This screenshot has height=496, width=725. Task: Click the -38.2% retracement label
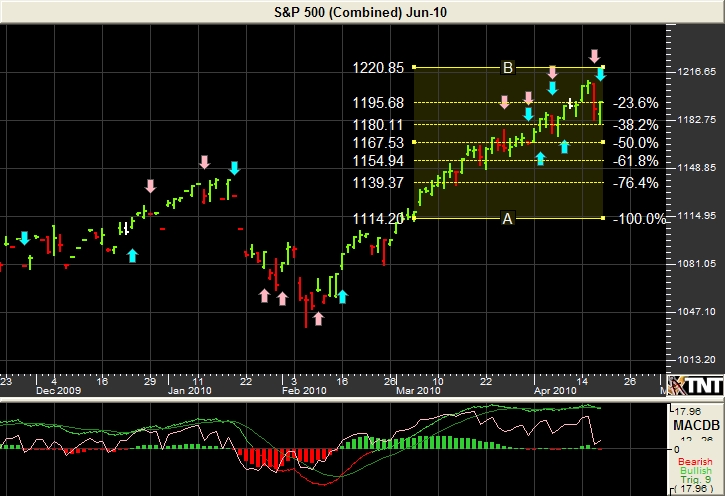tap(636, 125)
